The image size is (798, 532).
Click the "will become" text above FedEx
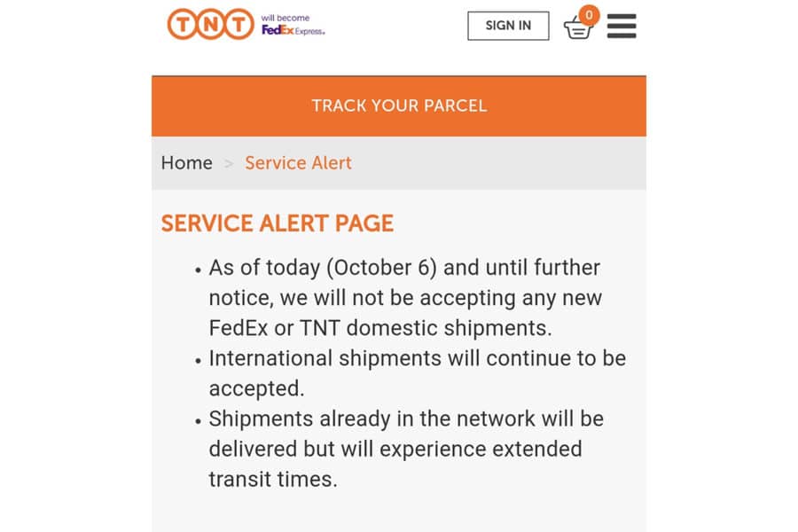pos(285,18)
